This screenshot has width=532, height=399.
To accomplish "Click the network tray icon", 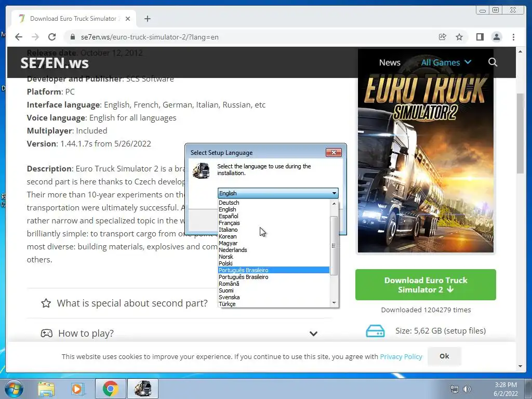I will [454, 389].
